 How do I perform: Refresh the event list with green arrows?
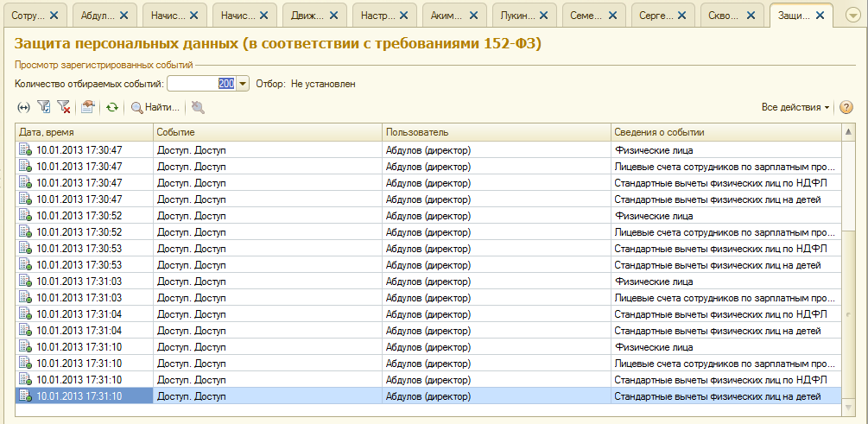tap(111, 107)
